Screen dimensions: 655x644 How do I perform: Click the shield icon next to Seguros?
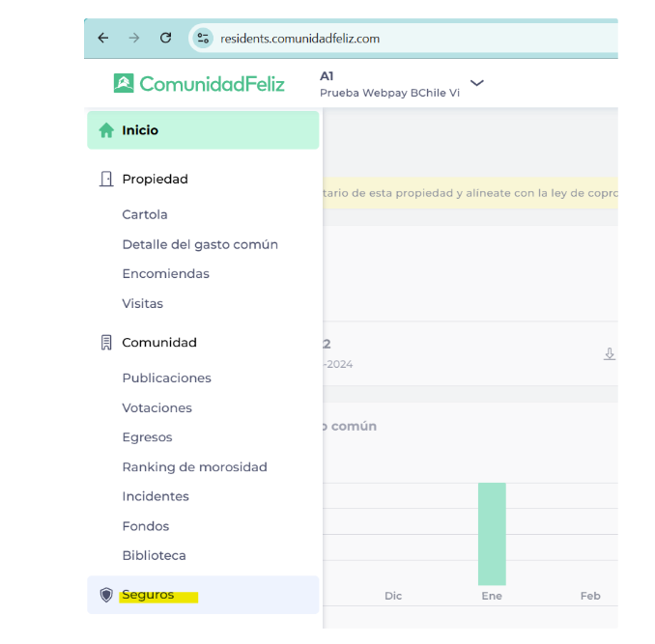[x=106, y=595]
